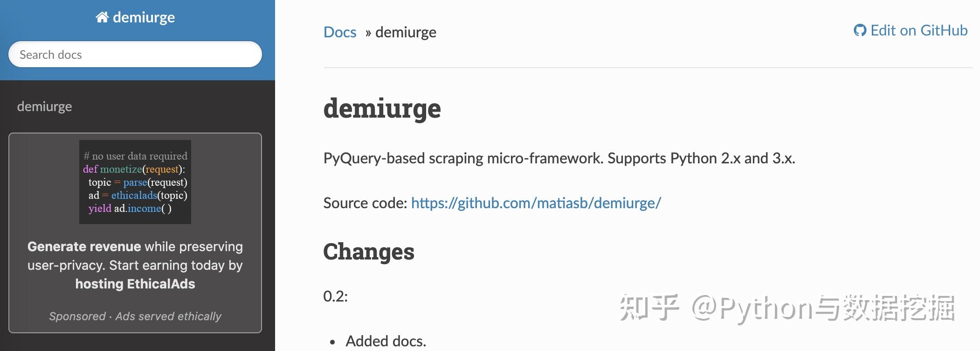Click the Generate revenue ad text

tap(84, 246)
